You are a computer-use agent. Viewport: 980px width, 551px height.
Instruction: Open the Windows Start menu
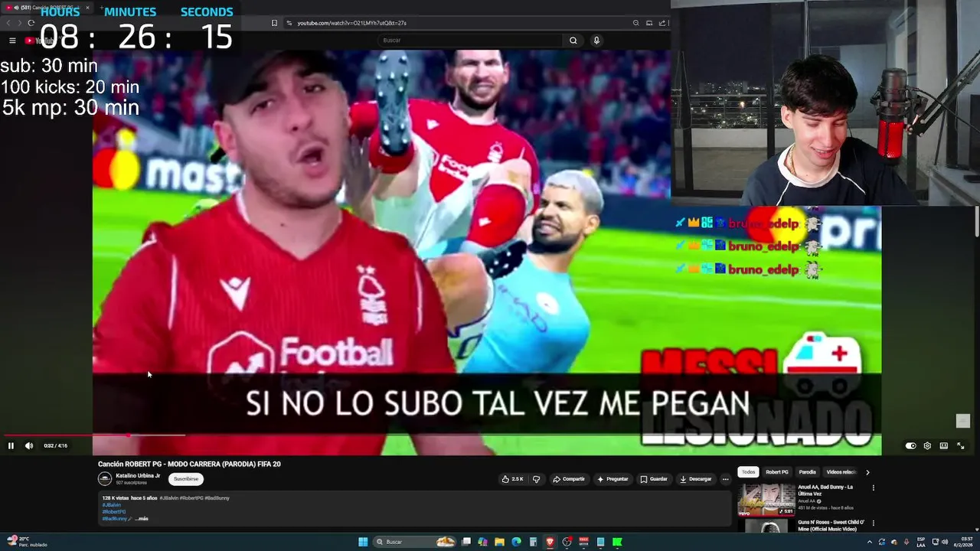click(x=363, y=542)
